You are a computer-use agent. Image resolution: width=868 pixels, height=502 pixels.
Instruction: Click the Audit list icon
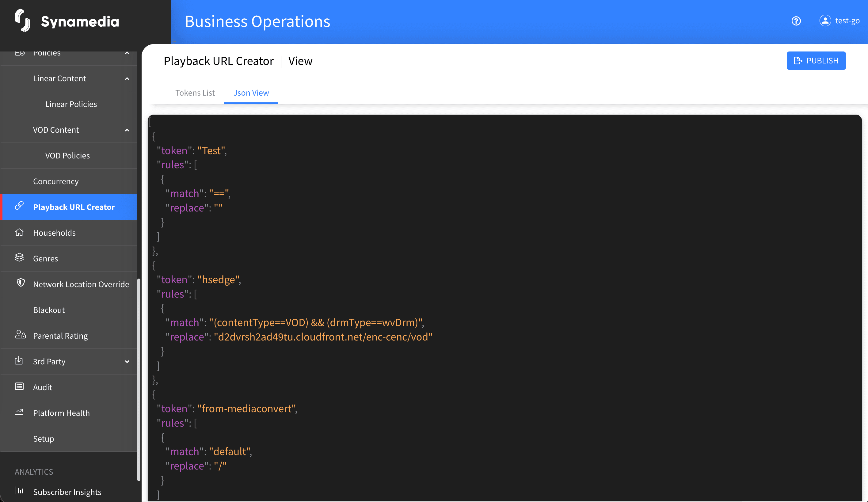coord(19,386)
